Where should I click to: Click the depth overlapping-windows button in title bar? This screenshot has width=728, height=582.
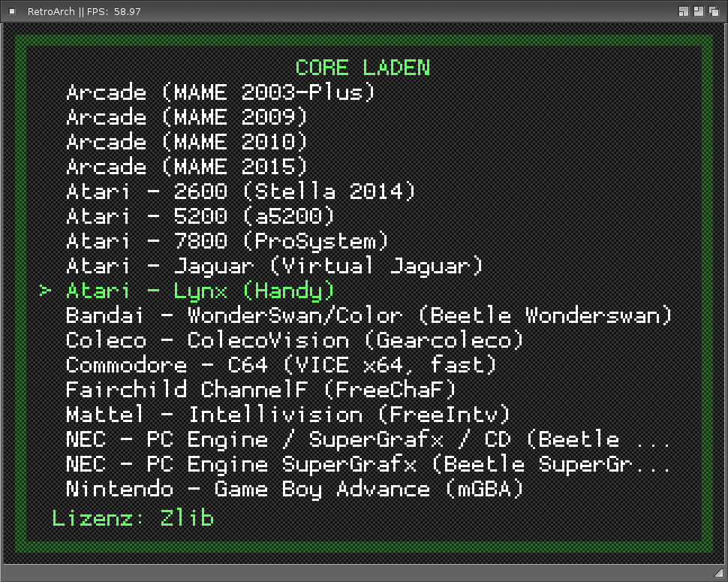tap(714, 11)
